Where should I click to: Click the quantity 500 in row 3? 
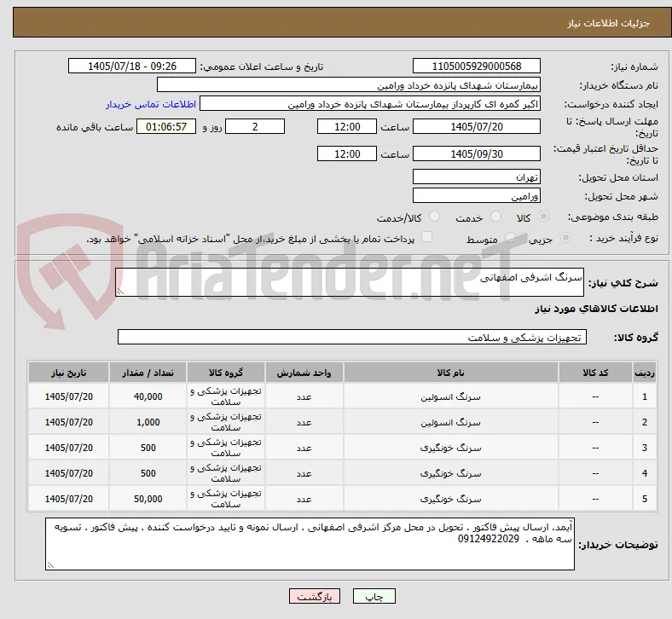coord(148,448)
